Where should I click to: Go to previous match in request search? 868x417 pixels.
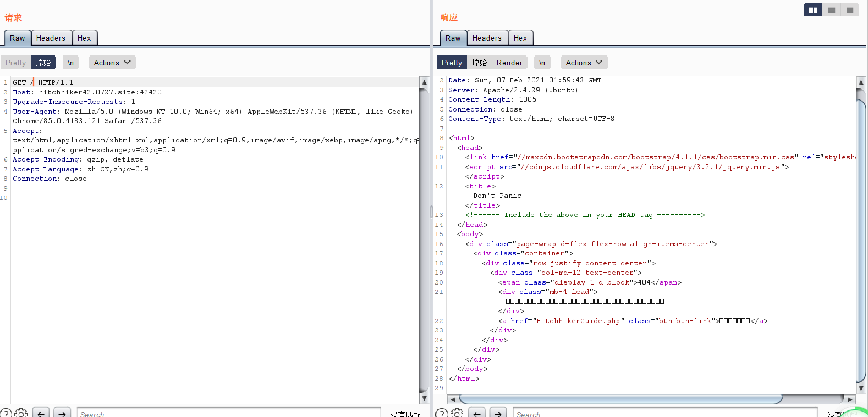41,413
